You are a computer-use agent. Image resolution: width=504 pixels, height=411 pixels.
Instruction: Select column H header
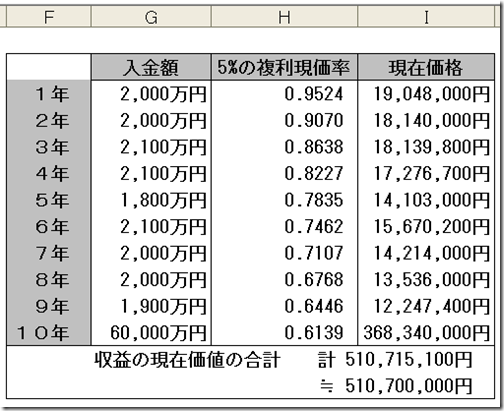(284, 17)
